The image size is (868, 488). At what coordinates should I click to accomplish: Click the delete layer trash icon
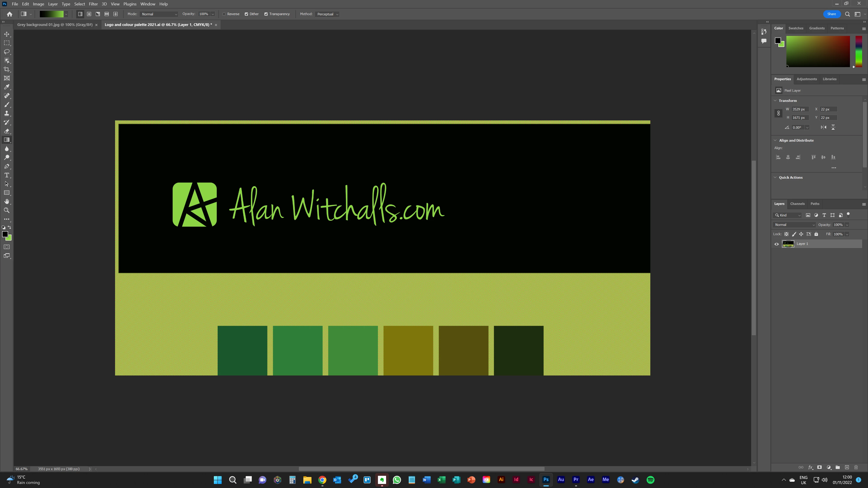click(856, 467)
